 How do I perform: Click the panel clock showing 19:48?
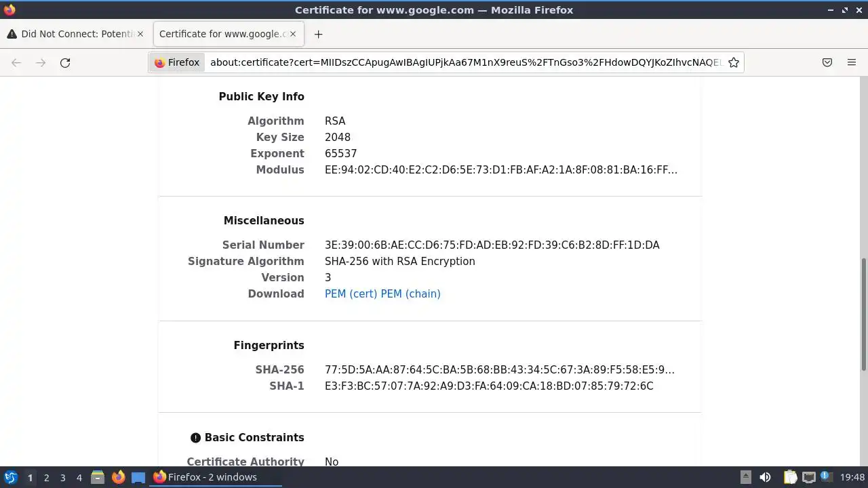tap(852, 477)
